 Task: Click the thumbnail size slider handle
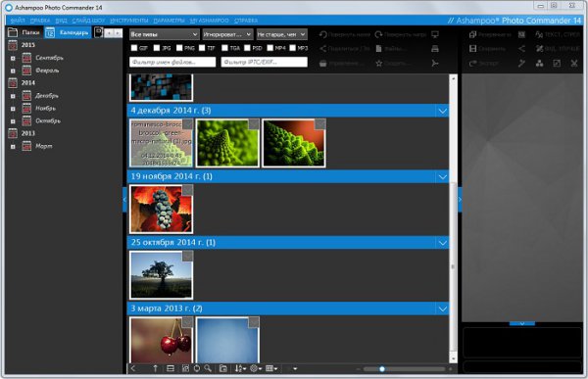pyautogui.click(x=382, y=369)
